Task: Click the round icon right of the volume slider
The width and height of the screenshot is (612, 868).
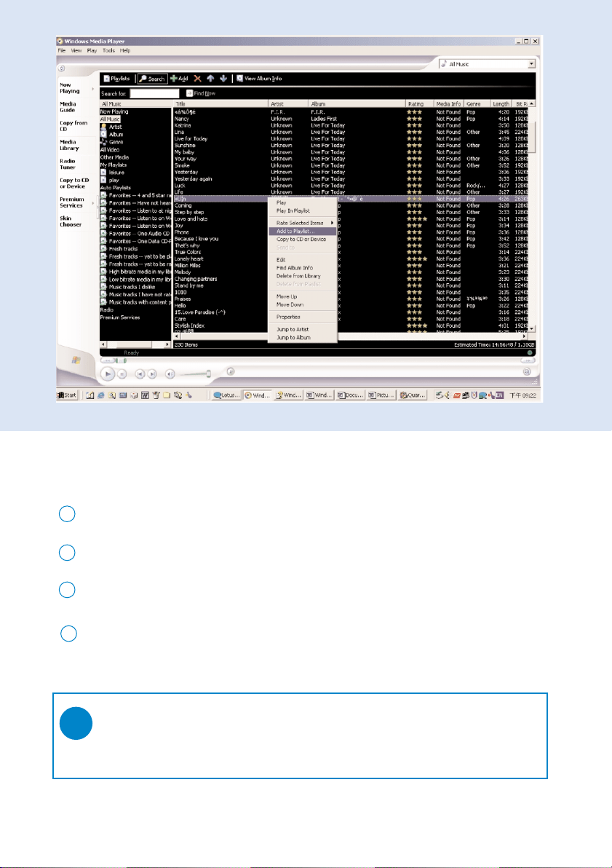Action: [x=231, y=371]
